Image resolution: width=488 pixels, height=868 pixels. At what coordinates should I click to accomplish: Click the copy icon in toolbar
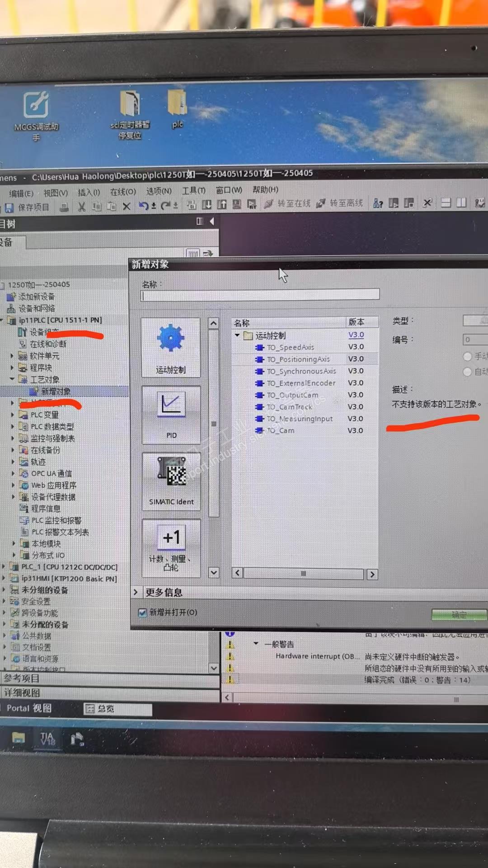[x=97, y=207]
